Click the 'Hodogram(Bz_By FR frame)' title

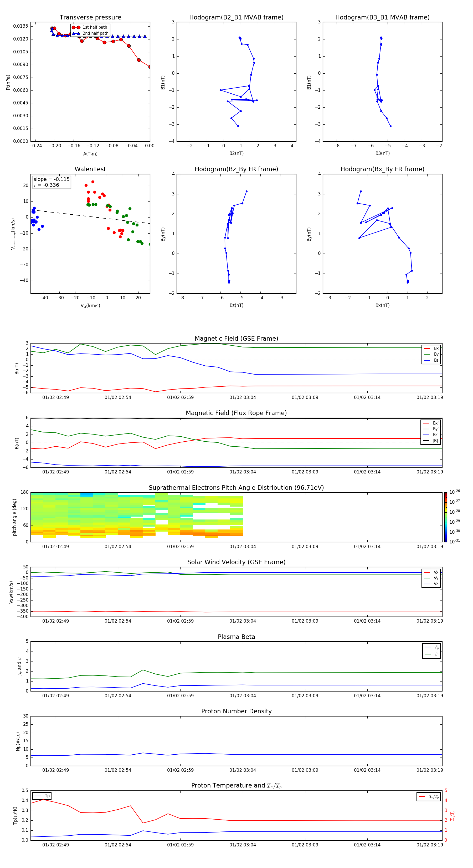[x=236, y=169]
